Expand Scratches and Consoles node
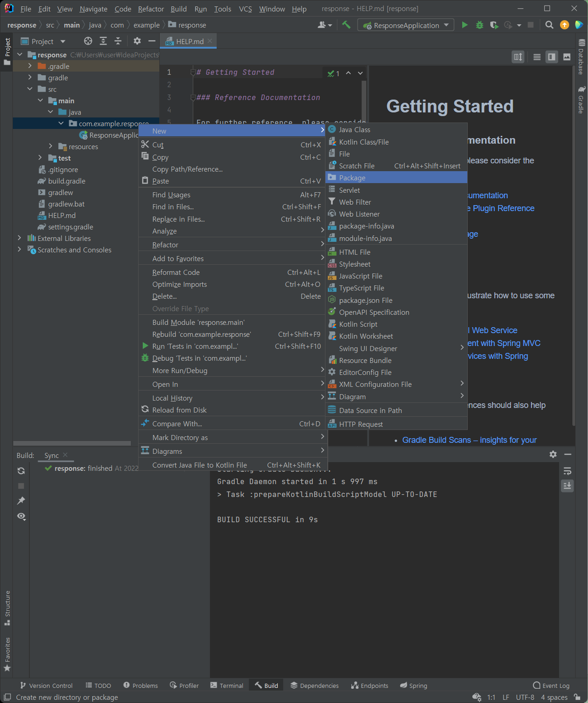 (x=19, y=250)
